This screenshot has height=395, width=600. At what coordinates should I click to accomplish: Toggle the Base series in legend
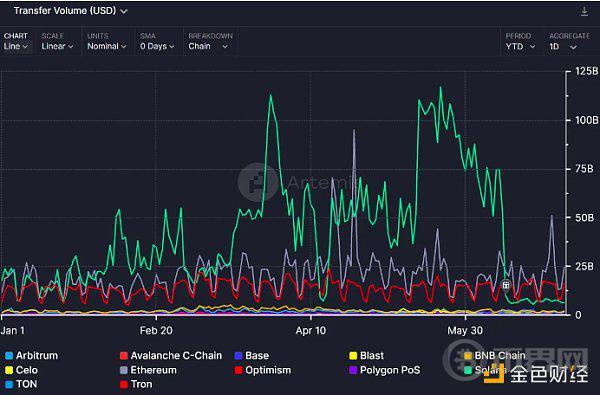[251, 356]
